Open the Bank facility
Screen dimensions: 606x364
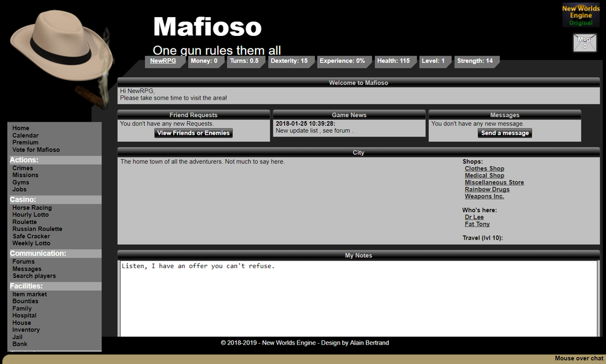(19, 344)
